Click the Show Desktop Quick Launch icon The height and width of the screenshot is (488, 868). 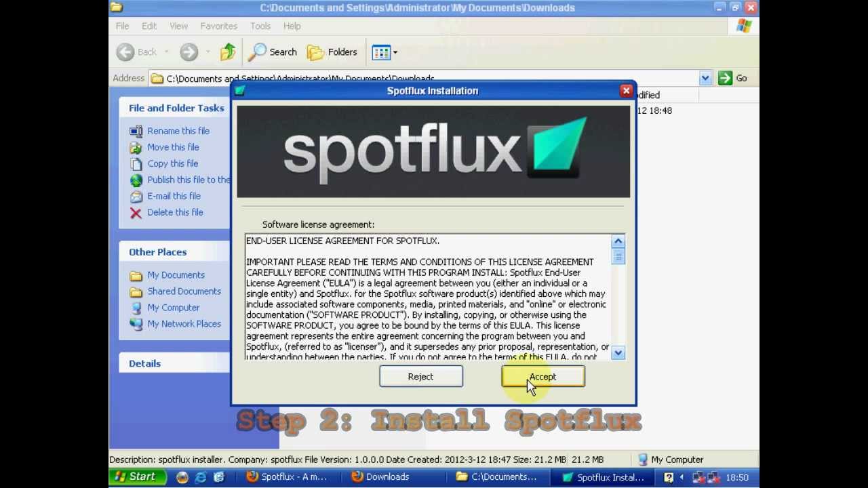[218, 477]
